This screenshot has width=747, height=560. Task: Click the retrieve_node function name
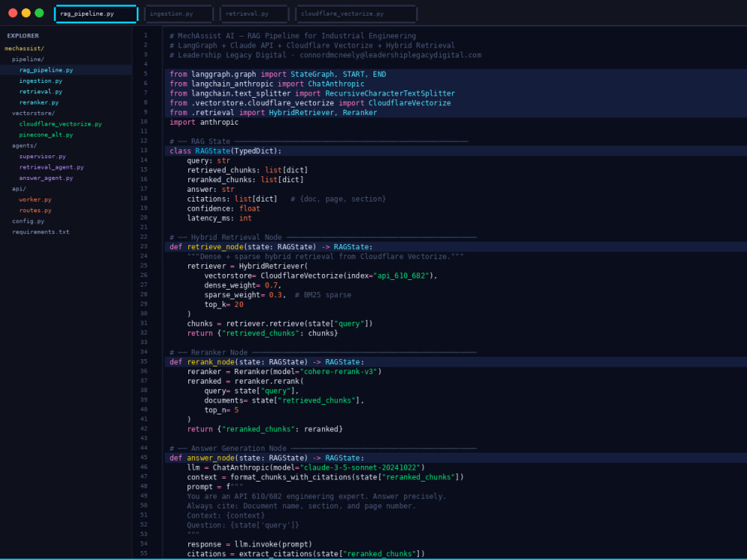[x=215, y=246]
